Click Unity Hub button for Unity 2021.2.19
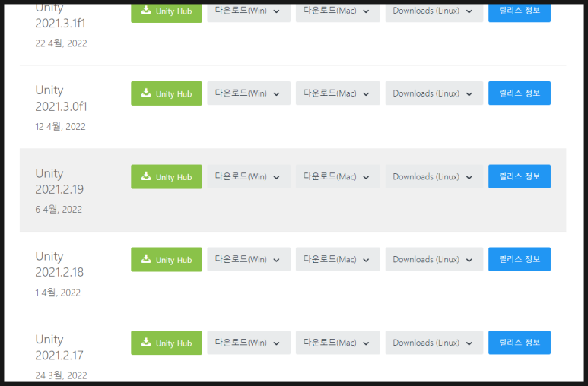The height and width of the screenshot is (386, 588). coord(167,176)
